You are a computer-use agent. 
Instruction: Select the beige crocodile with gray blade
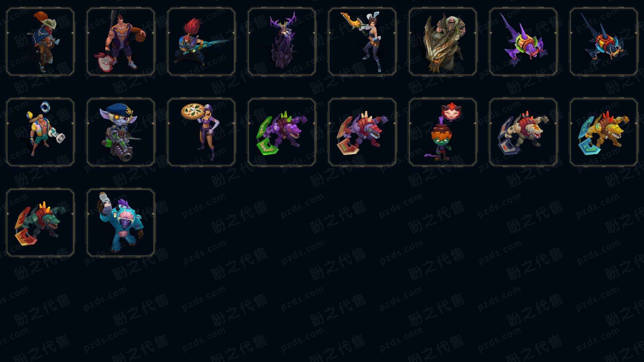(523, 132)
